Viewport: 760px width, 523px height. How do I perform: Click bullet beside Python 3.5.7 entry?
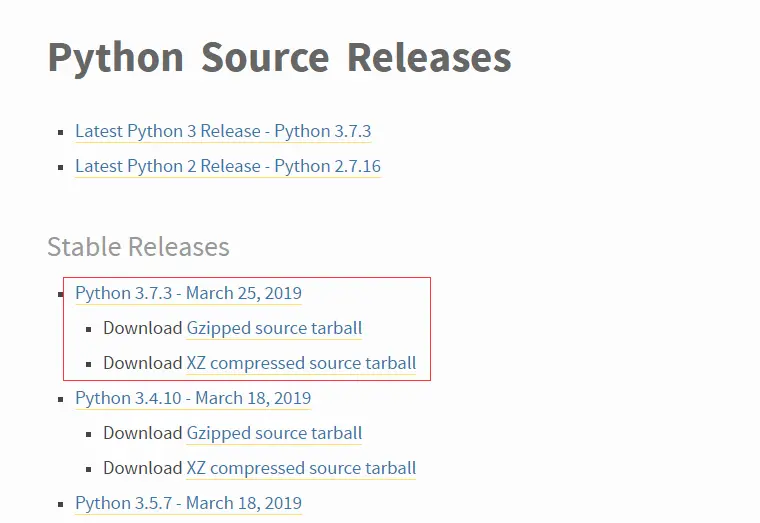click(x=63, y=504)
